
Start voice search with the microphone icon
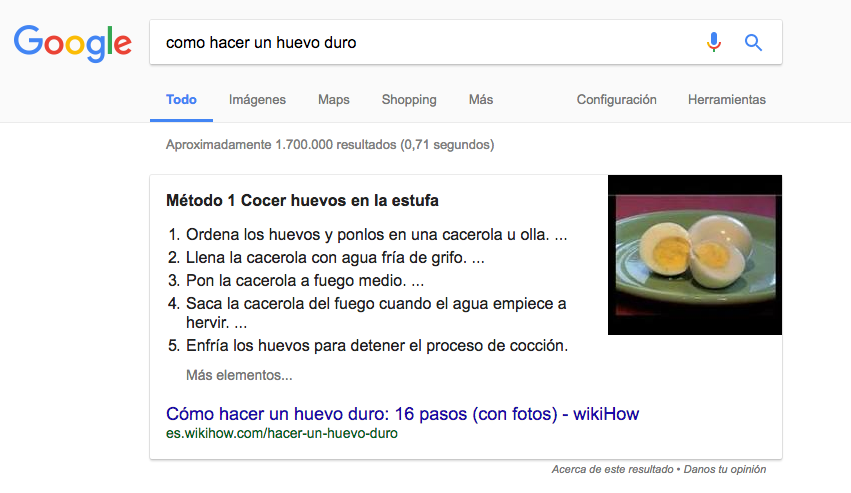pos(713,43)
